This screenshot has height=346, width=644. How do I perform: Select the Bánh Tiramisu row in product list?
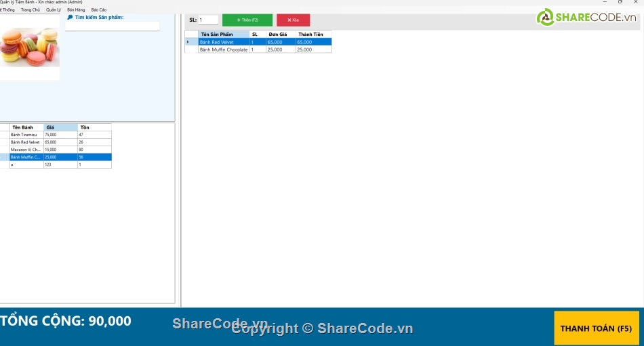click(26, 135)
